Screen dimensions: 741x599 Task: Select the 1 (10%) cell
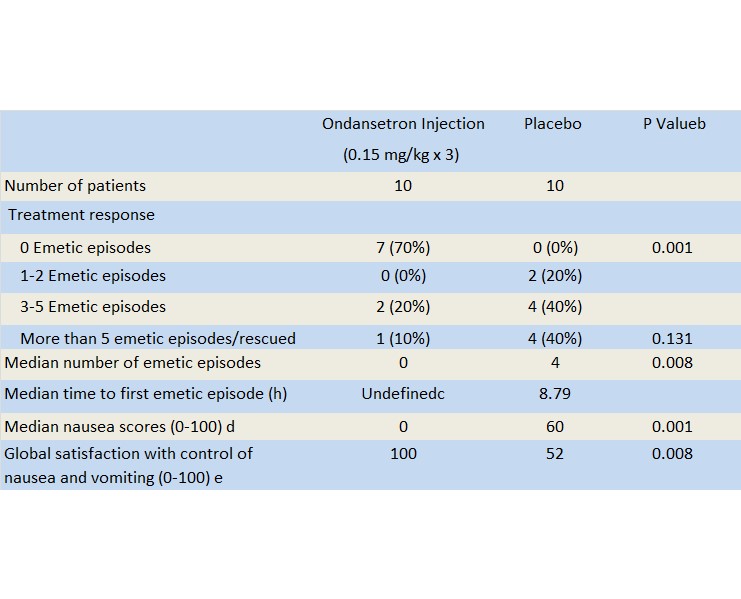tap(403, 338)
